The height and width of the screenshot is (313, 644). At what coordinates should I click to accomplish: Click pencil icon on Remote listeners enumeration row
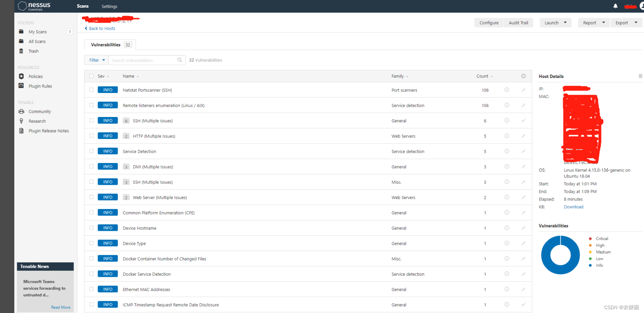523,105
